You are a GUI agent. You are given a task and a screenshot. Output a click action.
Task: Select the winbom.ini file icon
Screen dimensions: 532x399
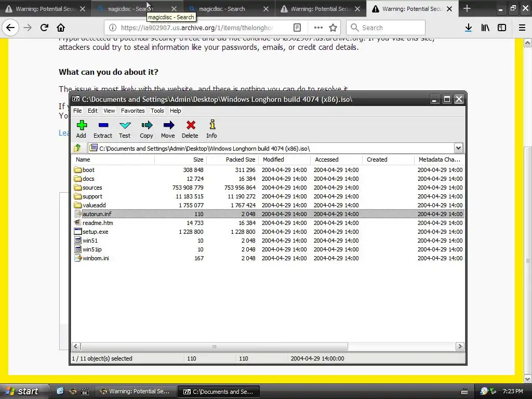point(78,258)
